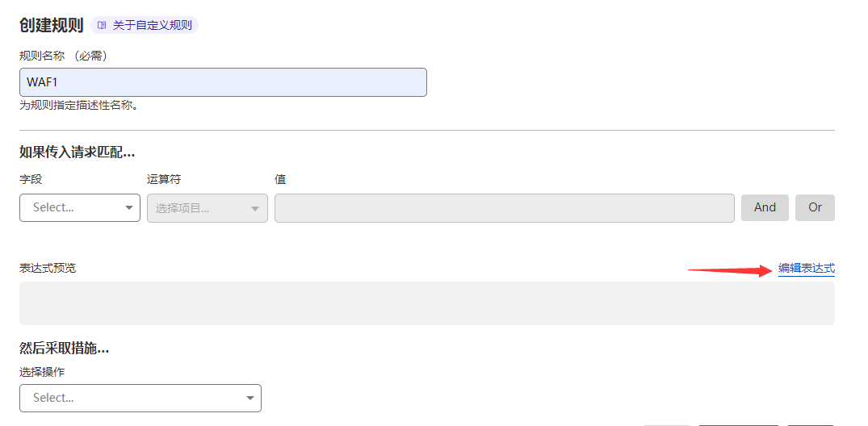
Task: Open the 字段 Select dropdown
Action: 79,207
